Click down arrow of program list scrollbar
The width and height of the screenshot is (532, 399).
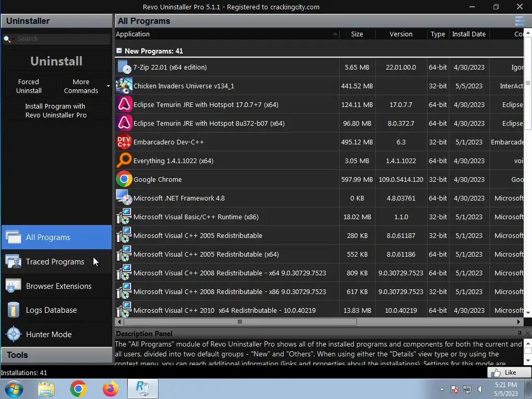click(x=528, y=312)
